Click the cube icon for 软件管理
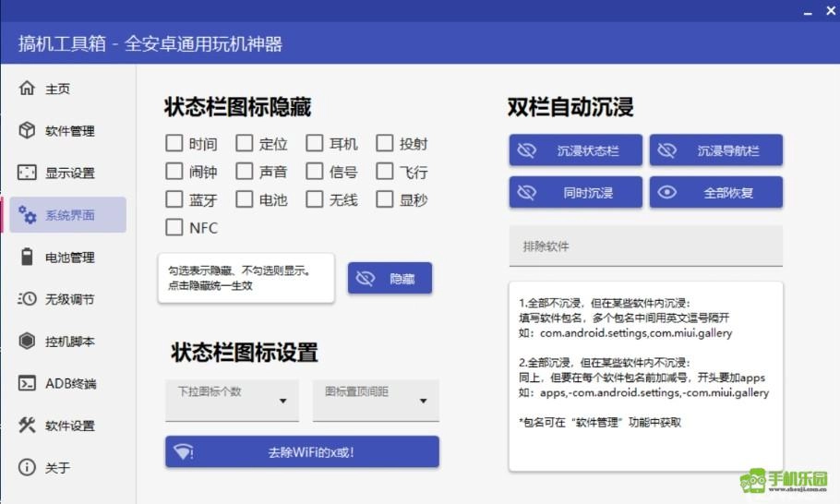Screen dimensions: 840x504 pyautogui.click(x=27, y=130)
